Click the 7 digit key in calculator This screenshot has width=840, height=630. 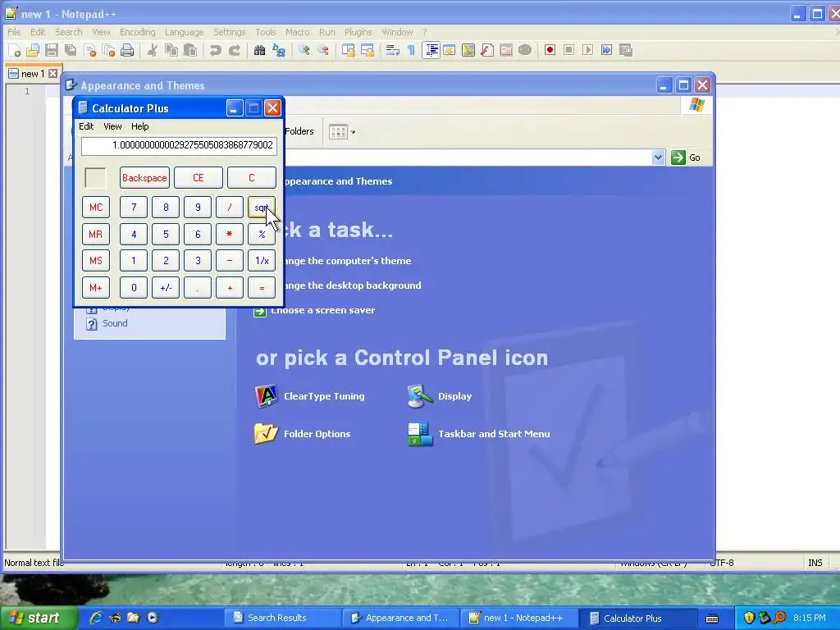[x=134, y=208]
